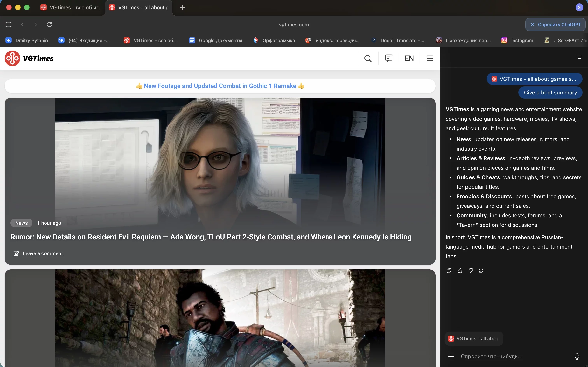Click the copy response icon in ChatGPT panel
The image size is (588, 367).
(x=449, y=271)
